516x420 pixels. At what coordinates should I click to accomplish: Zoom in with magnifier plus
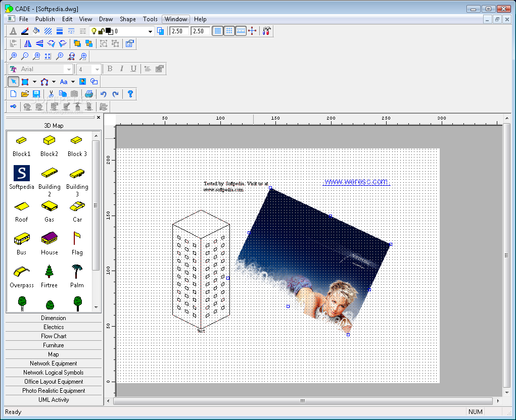tap(13, 56)
